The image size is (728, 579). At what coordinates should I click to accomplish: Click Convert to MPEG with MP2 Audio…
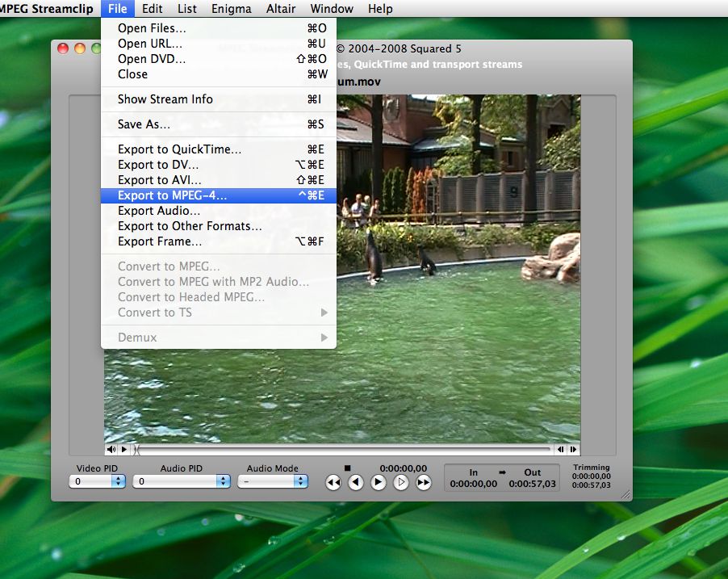[x=218, y=282]
